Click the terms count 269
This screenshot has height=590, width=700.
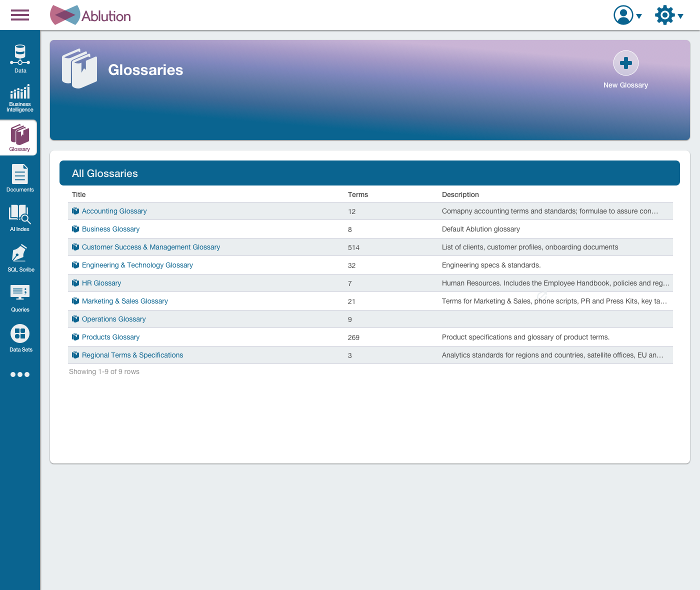353,337
